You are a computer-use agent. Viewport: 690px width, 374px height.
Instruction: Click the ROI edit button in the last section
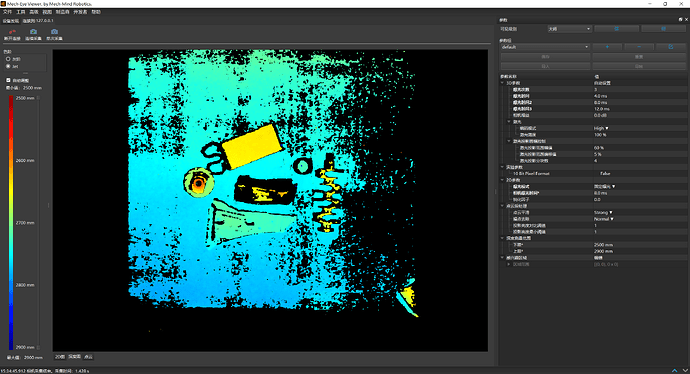(x=598, y=258)
